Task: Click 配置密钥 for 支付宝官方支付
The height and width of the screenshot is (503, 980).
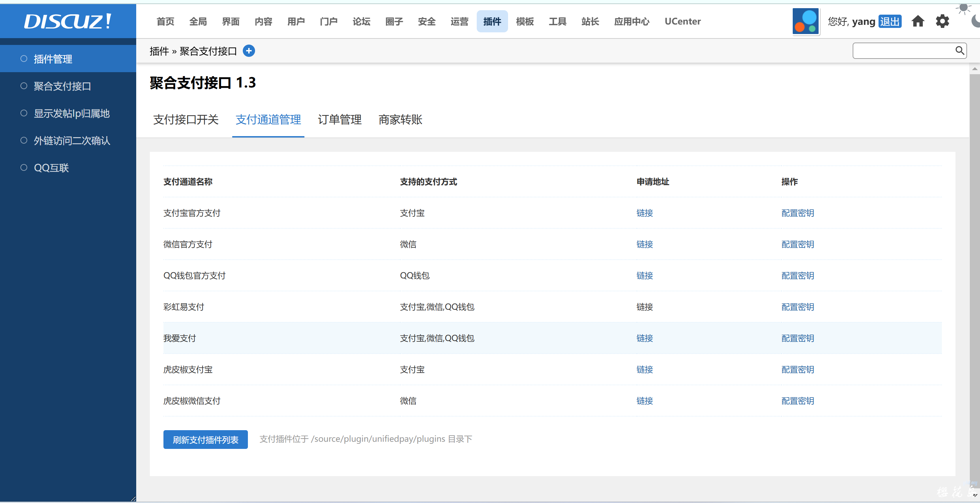Action: [797, 213]
